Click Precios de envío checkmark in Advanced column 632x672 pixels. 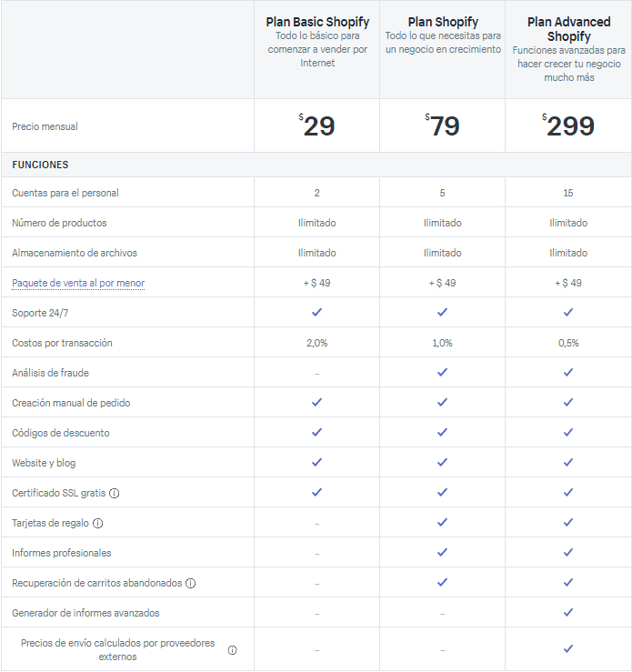tap(568, 649)
